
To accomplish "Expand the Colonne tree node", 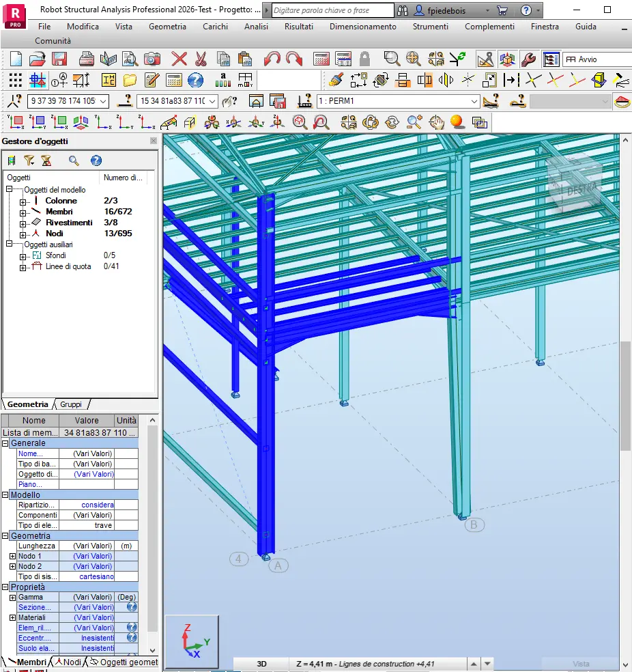I will pyautogui.click(x=23, y=201).
